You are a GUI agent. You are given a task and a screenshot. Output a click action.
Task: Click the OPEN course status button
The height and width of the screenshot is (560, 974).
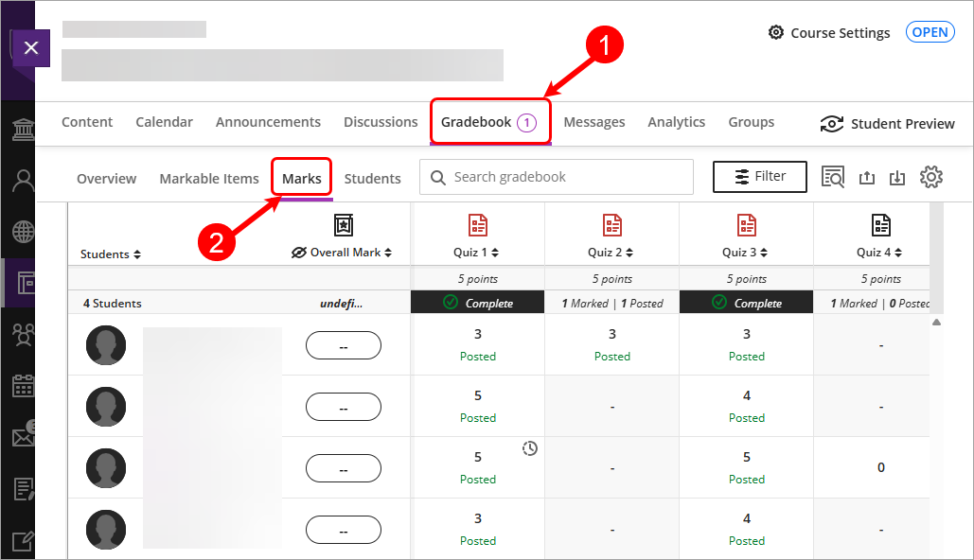pyautogui.click(x=930, y=32)
